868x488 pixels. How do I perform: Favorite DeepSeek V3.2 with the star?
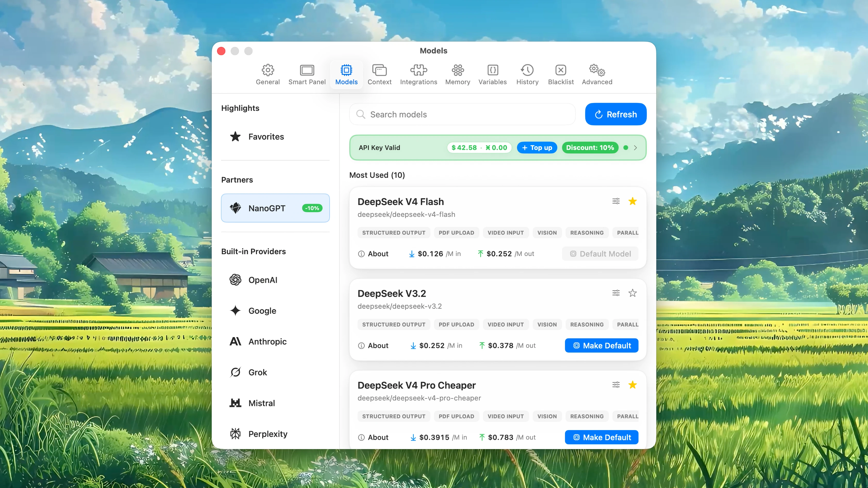[x=632, y=293]
